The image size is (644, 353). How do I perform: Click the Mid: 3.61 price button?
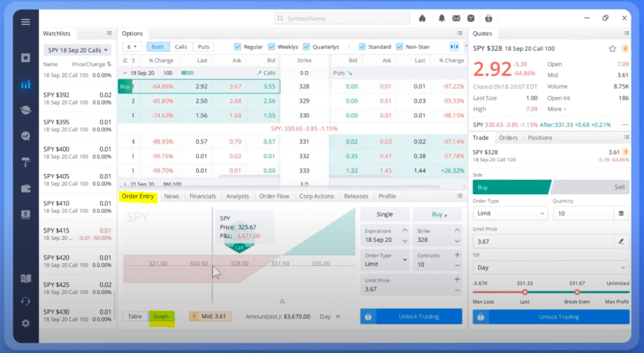pos(210,316)
